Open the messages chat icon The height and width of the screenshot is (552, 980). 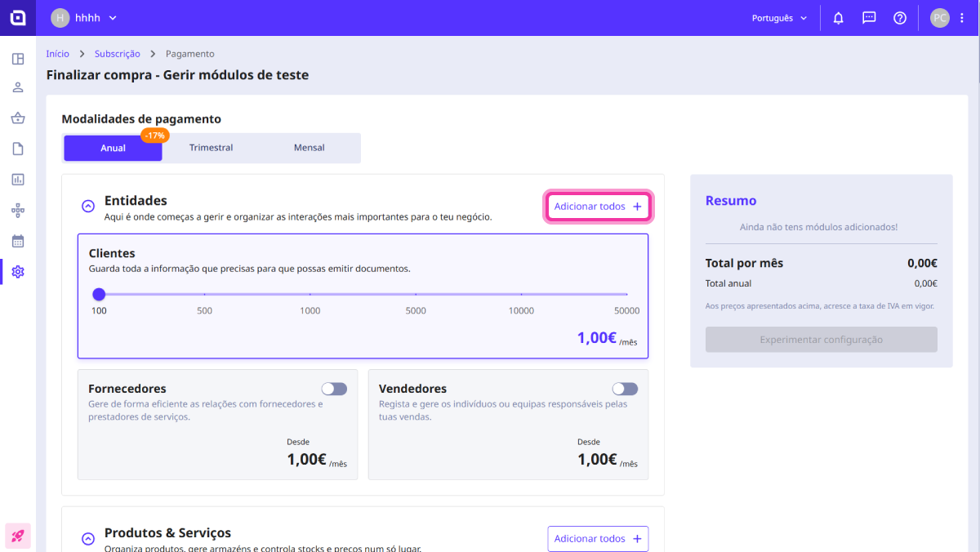(869, 18)
